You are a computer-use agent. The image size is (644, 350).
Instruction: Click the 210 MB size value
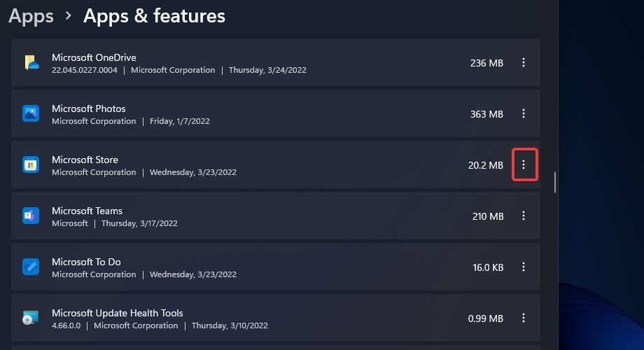point(488,216)
